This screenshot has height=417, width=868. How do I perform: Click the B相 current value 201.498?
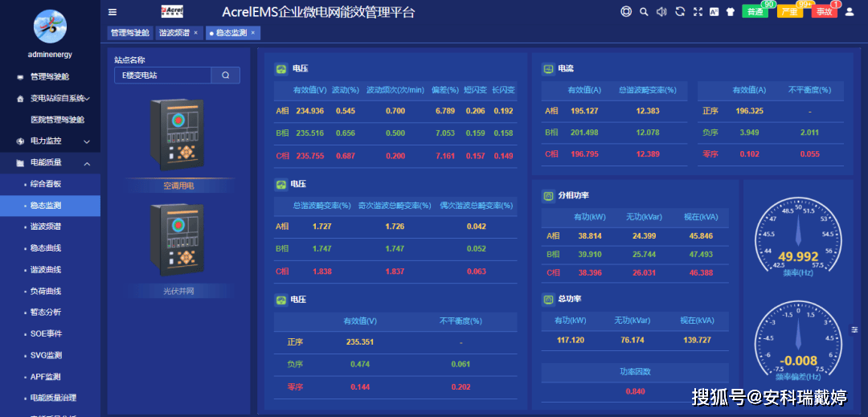tap(584, 133)
